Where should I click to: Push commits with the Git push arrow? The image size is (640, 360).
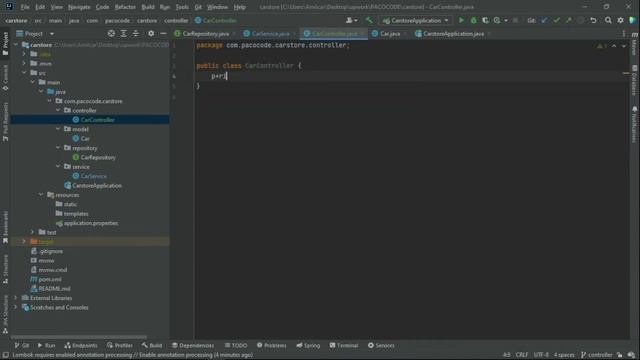pyautogui.click(x=568, y=20)
